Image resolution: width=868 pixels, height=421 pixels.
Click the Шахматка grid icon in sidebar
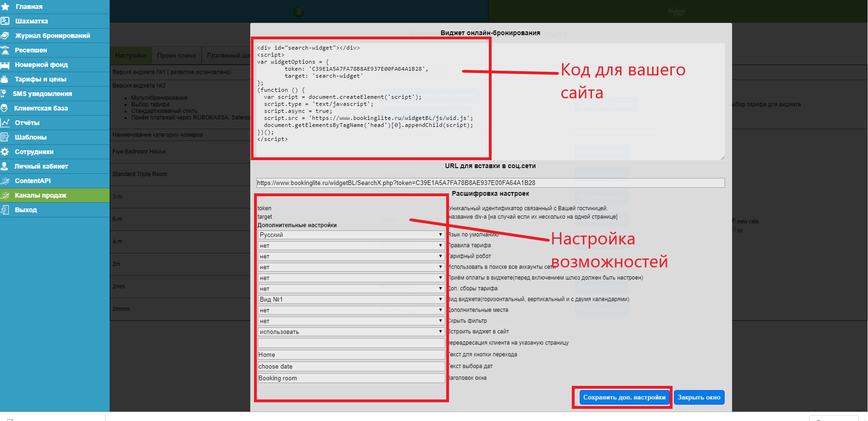click(5, 21)
